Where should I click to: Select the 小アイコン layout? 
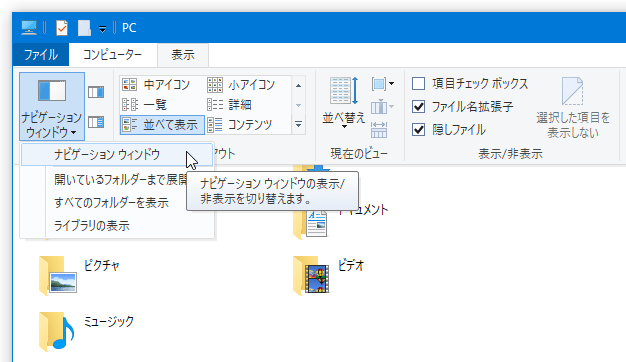(x=241, y=85)
